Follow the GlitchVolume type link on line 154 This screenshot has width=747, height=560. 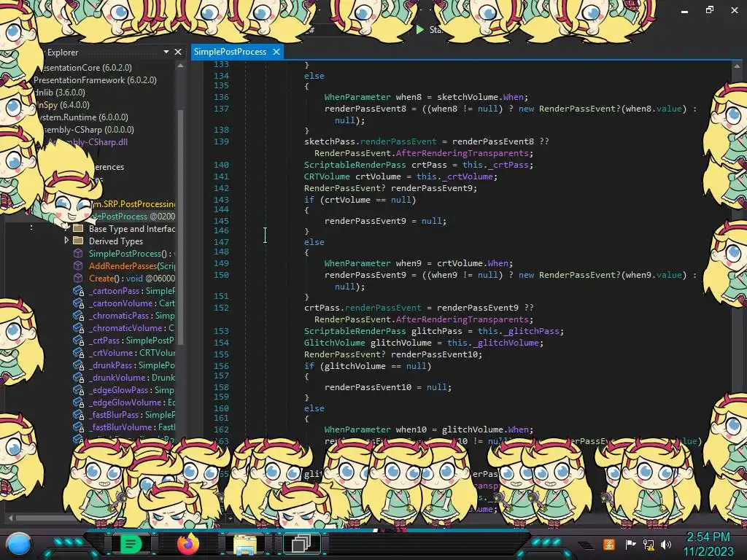coord(334,343)
